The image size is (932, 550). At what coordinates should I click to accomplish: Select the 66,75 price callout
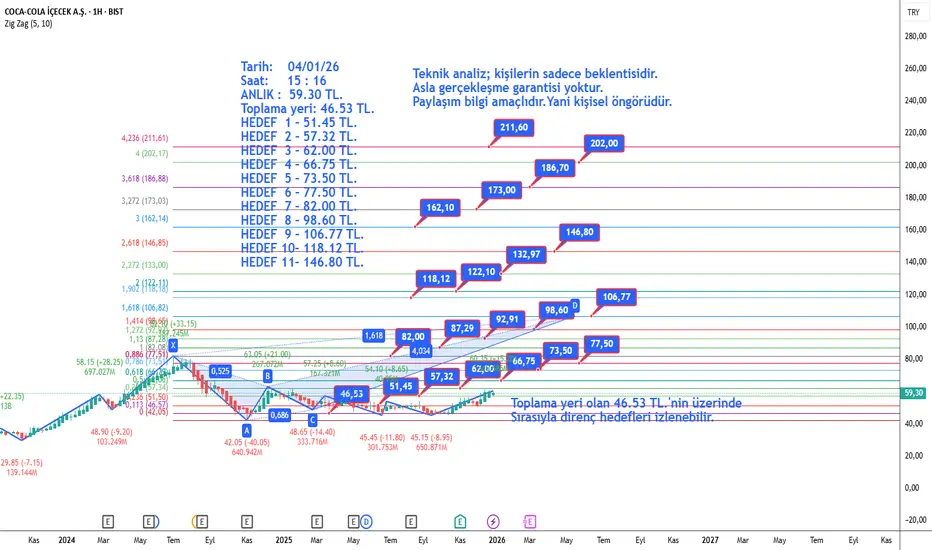pyautogui.click(x=524, y=361)
